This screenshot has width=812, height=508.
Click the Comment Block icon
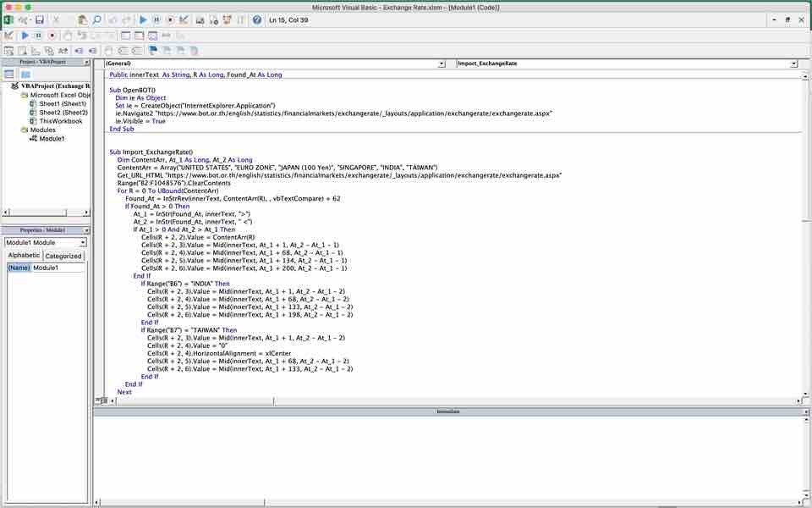point(123,51)
